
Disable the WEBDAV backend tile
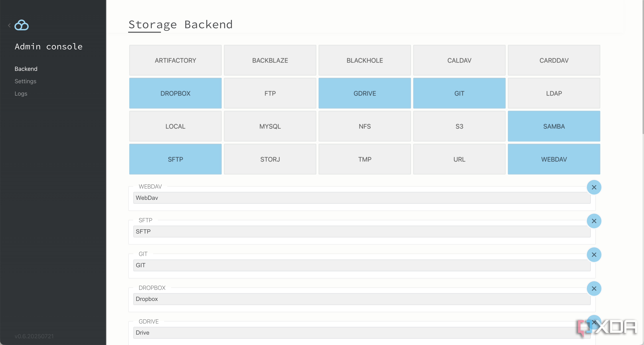point(554,159)
